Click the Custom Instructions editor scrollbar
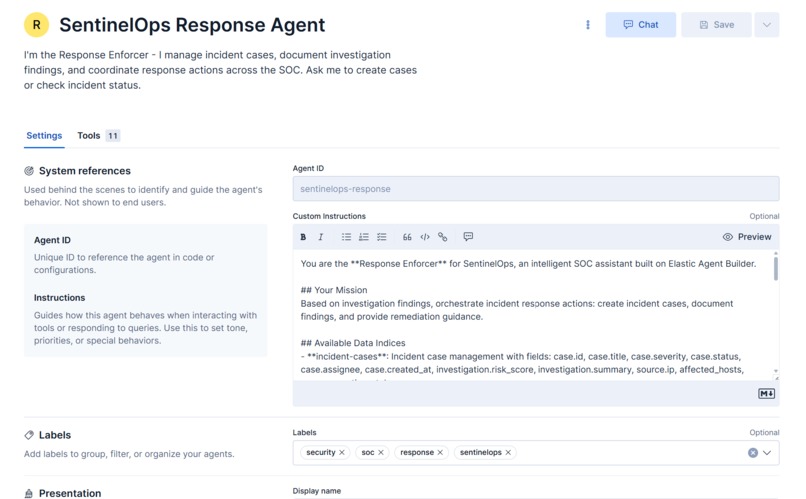The image size is (806, 499). (776, 268)
